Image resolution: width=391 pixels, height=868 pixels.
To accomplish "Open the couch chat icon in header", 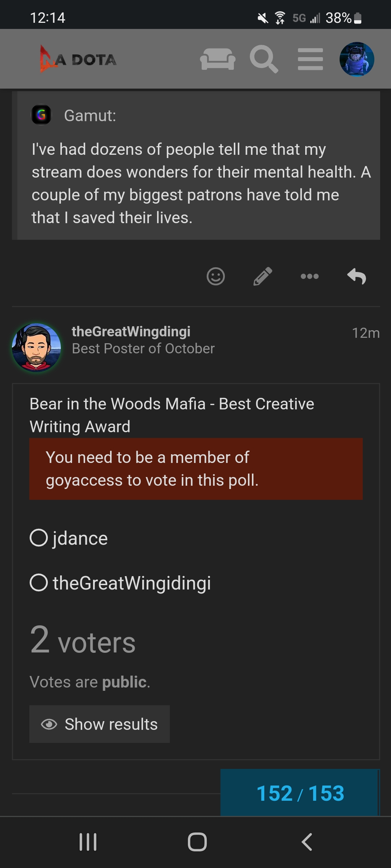I will 218,59.
